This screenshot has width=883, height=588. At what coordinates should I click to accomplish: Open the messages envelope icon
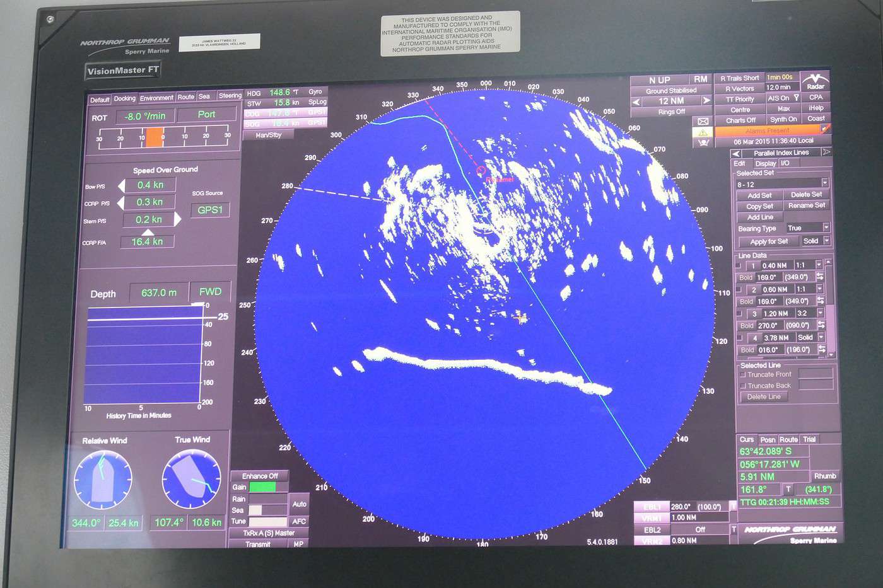point(703,121)
